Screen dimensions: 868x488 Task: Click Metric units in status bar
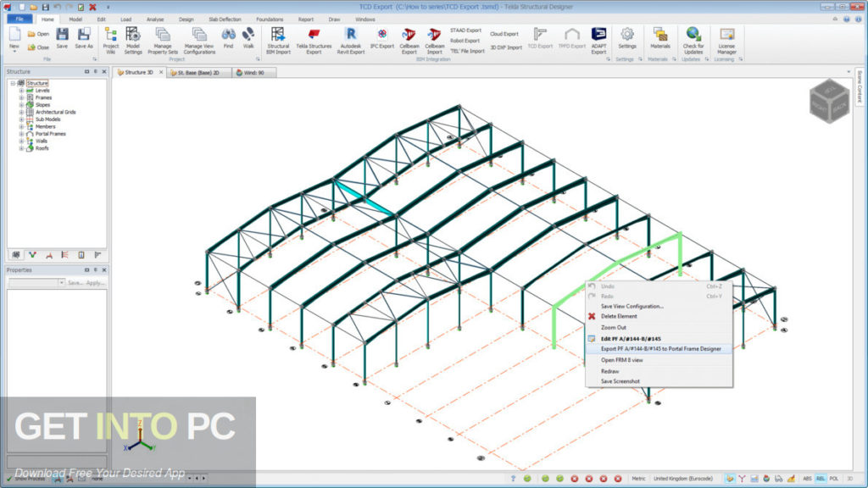click(638, 479)
